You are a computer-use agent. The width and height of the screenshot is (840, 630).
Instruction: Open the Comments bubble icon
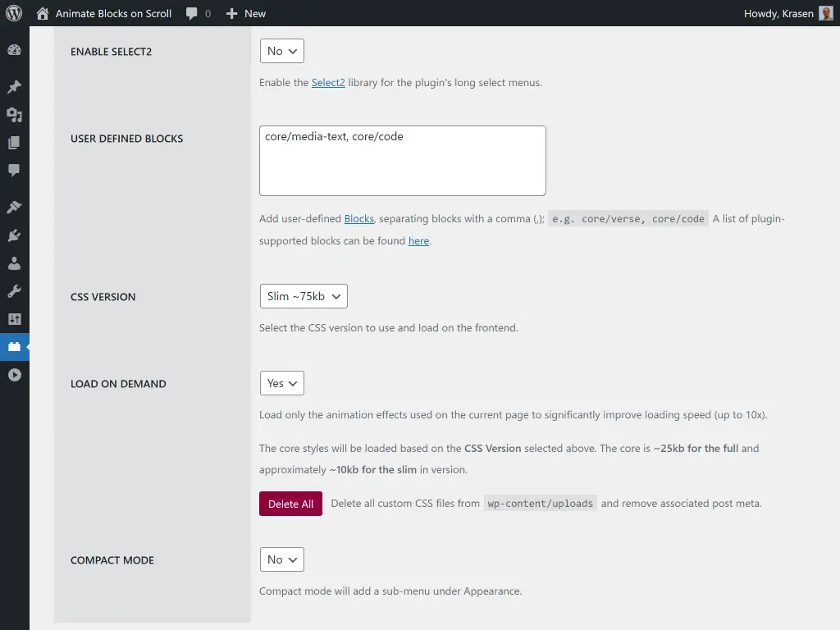[x=15, y=171]
